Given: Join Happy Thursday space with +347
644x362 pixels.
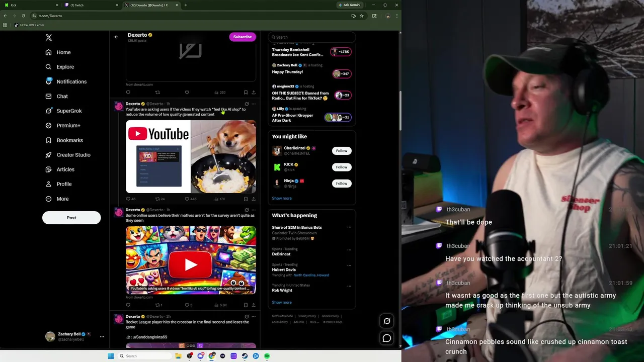Looking at the screenshot, I should point(341,74).
